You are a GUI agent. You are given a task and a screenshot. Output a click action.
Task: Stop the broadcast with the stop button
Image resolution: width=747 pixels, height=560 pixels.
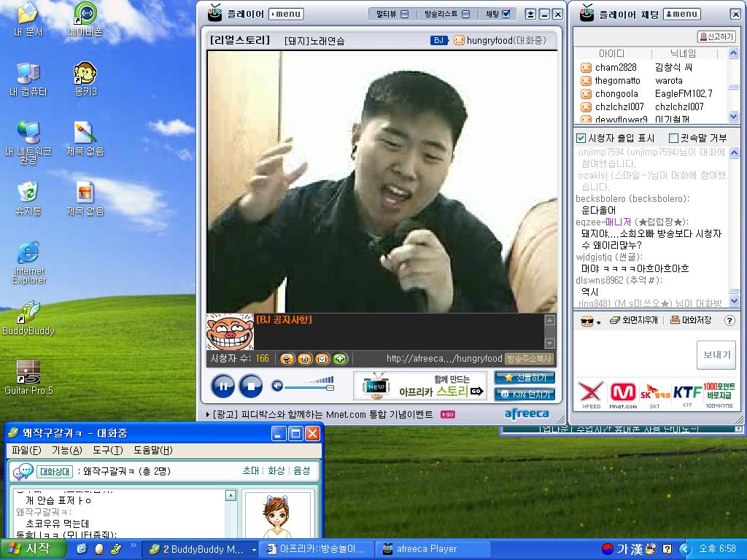250,386
